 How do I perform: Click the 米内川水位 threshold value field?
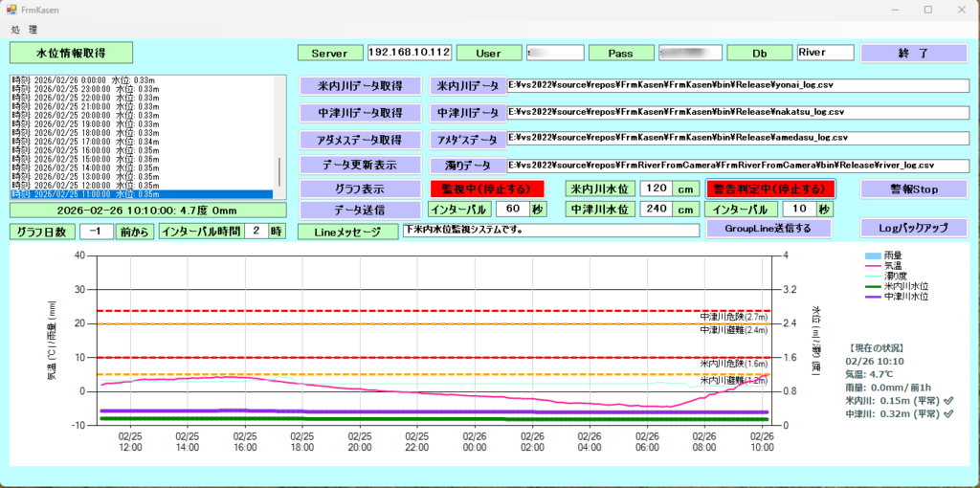pos(655,189)
